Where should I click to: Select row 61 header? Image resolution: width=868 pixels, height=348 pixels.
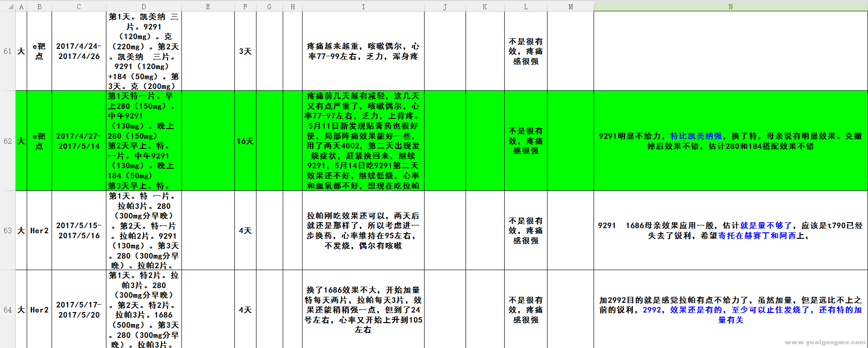pos(8,51)
